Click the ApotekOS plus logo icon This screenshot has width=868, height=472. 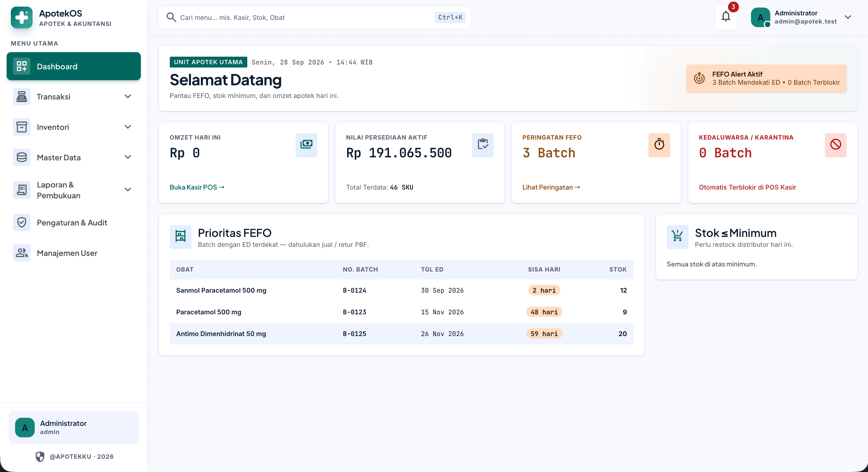(x=22, y=17)
